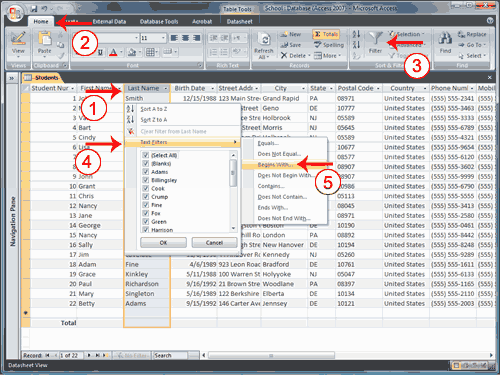
Task: Click the Paste clipboard icon
Action: (x=44, y=38)
